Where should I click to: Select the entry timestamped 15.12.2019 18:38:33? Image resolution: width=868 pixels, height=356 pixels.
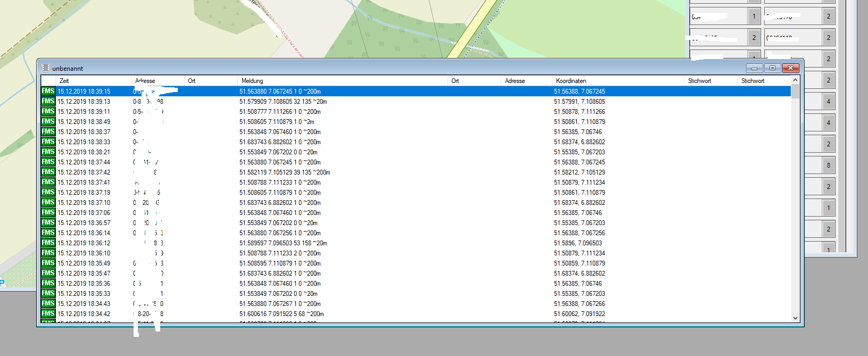pyautogui.click(x=84, y=142)
